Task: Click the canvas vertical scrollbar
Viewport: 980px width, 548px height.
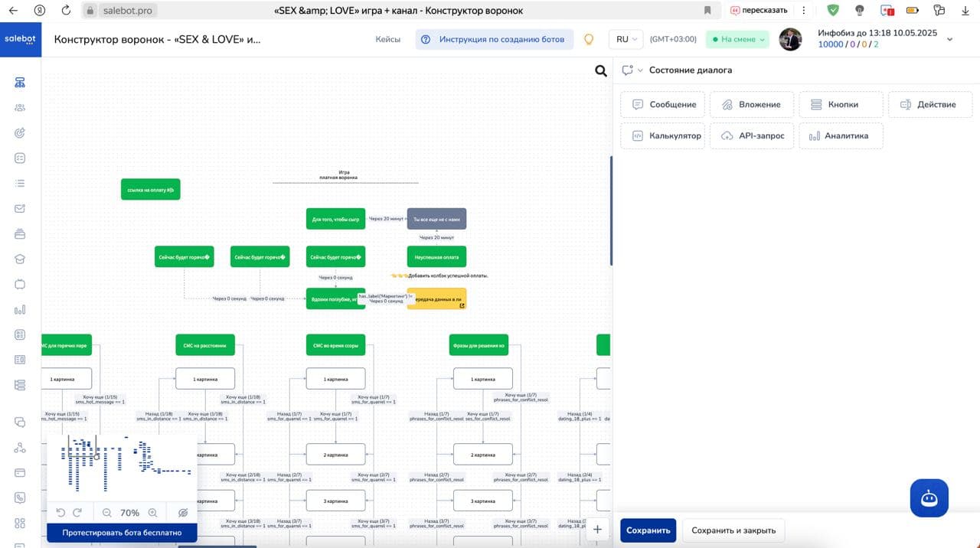Action: (610, 211)
